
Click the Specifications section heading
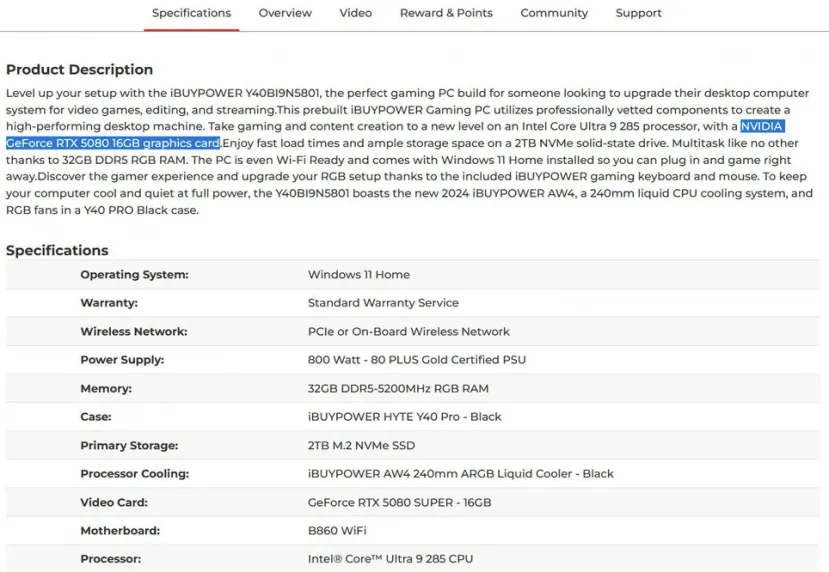pos(57,251)
